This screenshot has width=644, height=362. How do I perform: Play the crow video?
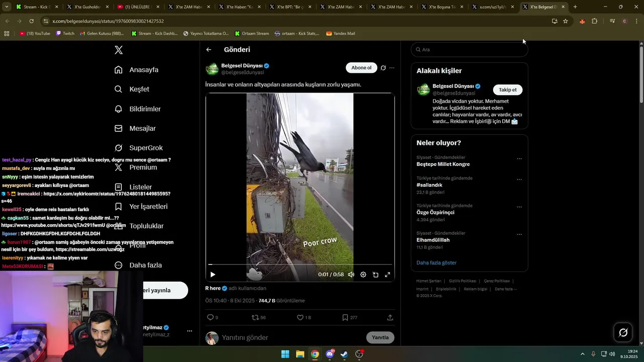[212, 275]
